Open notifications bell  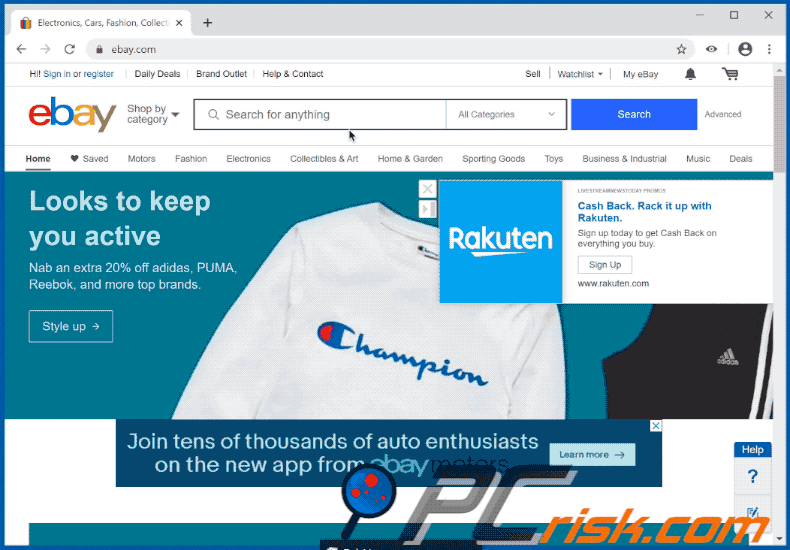pyautogui.click(x=690, y=74)
